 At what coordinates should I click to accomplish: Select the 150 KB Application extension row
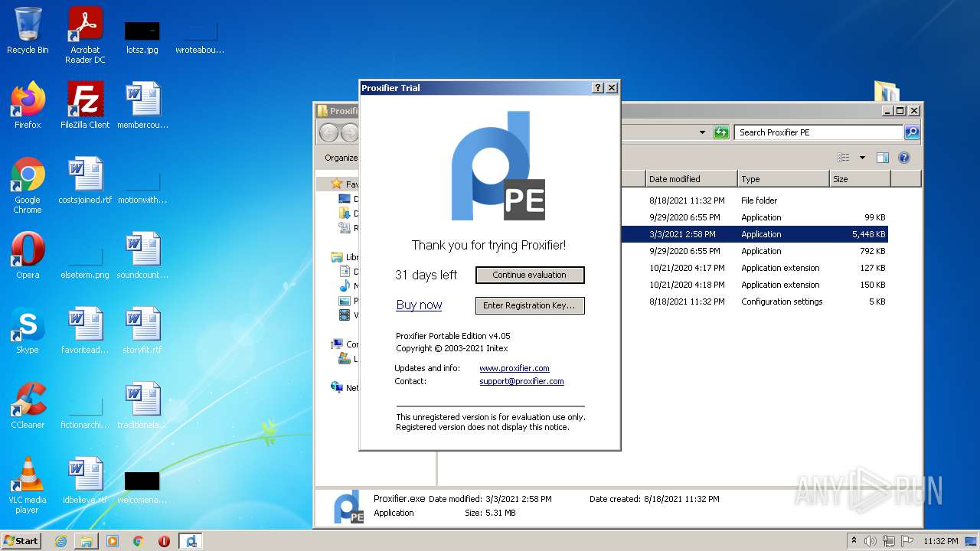tap(754, 285)
